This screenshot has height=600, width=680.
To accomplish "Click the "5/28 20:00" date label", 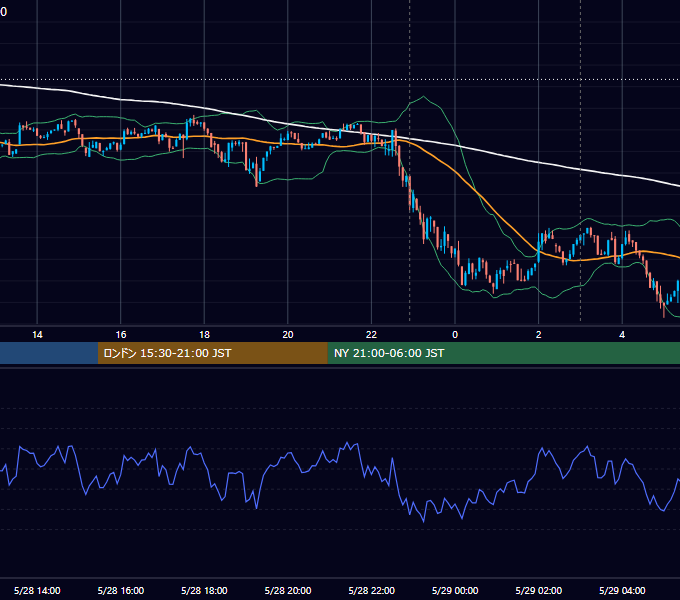I will 288,590.
